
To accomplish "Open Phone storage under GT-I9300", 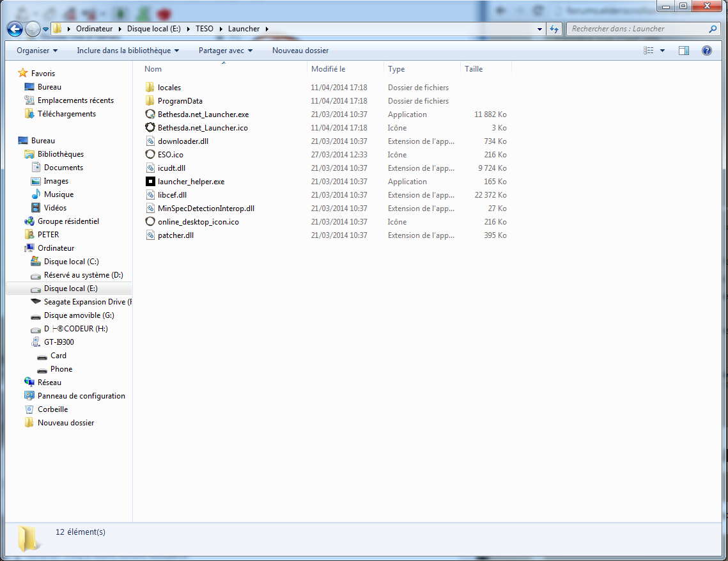I will click(61, 370).
